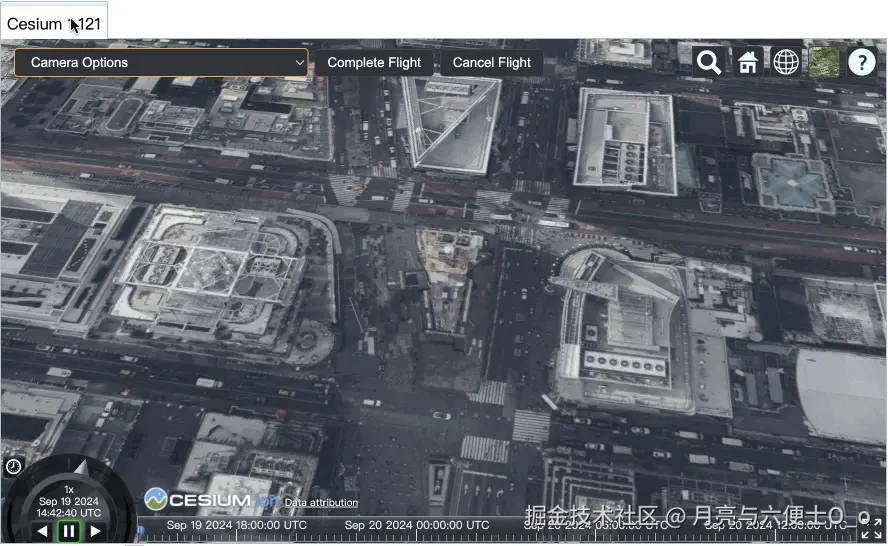
Task: Click the animation speed shuttle ring pointer
Action: (82, 467)
